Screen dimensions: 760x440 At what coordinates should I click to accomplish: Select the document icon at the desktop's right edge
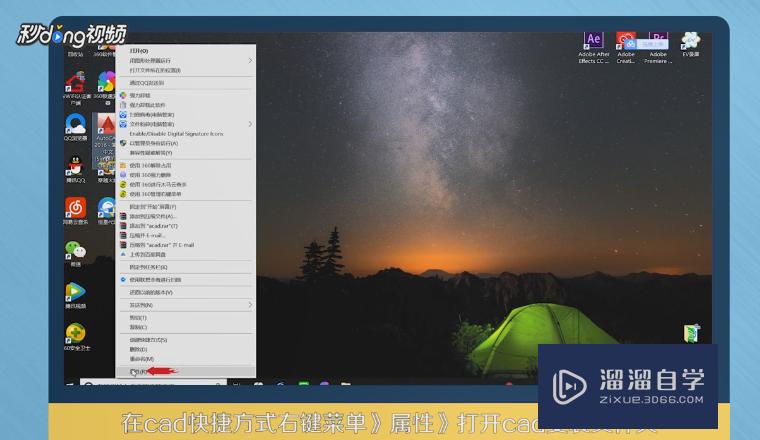(691, 333)
